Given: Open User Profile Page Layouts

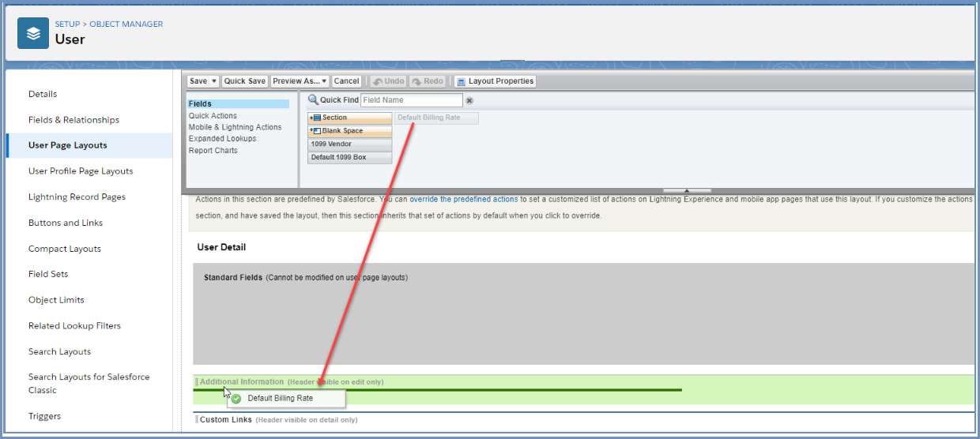Looking at the screenshot, I should (81, 171).
